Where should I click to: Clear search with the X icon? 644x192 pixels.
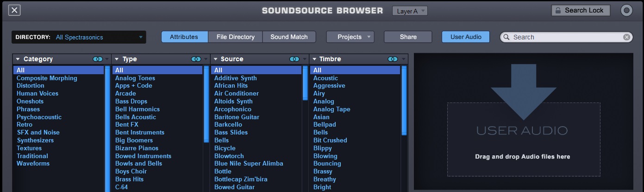click(626, 37)
